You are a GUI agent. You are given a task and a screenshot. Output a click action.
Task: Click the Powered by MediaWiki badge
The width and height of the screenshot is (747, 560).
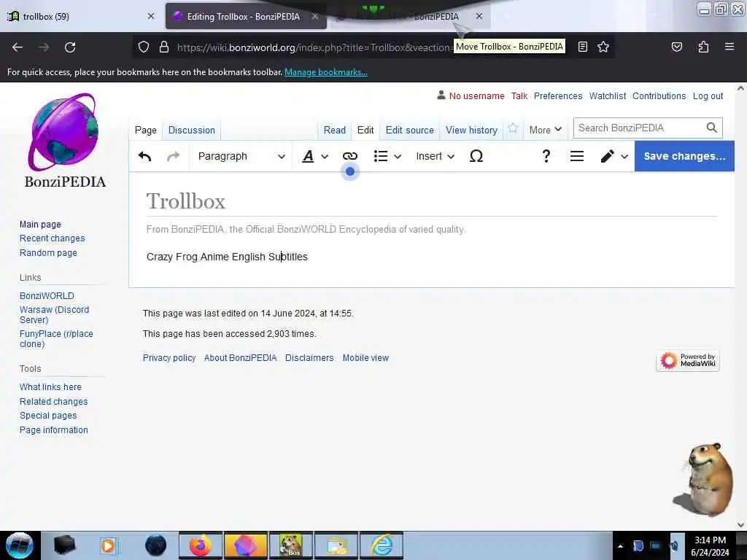tap(687, 360)
